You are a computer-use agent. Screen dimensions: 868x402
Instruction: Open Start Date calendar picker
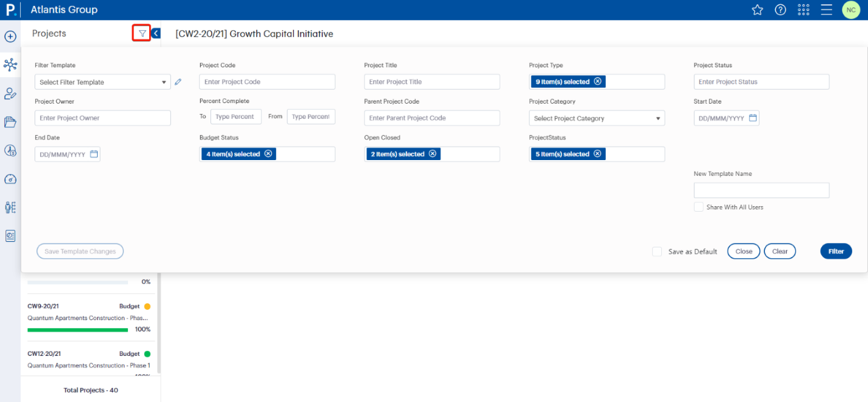(x=753, y=118)
